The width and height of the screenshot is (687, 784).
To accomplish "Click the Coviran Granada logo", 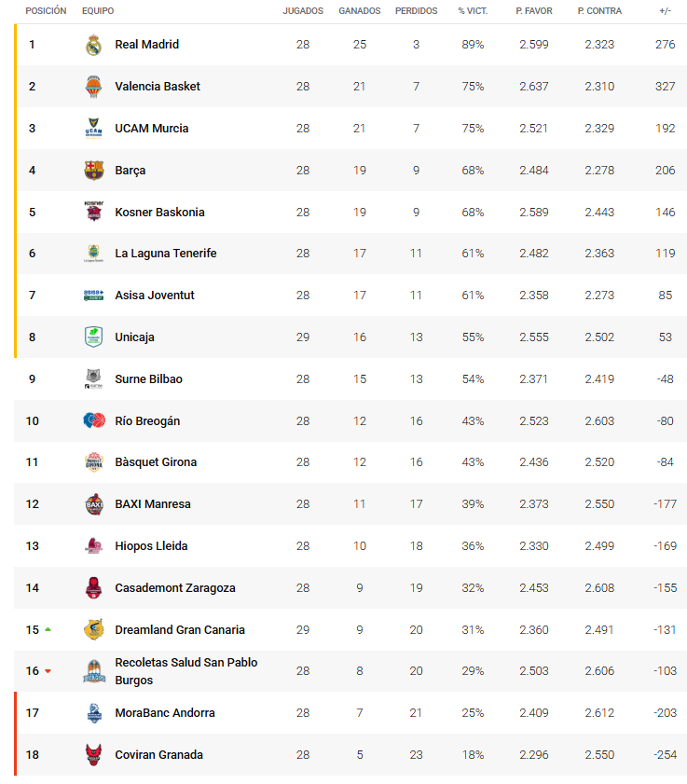I will pos(93,754).
